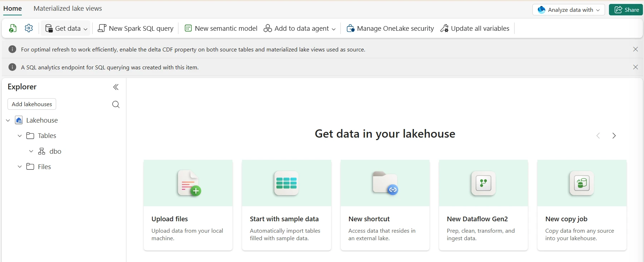
Task: Open New Dataflow Gen2 card title
Action: pos(477,219)
